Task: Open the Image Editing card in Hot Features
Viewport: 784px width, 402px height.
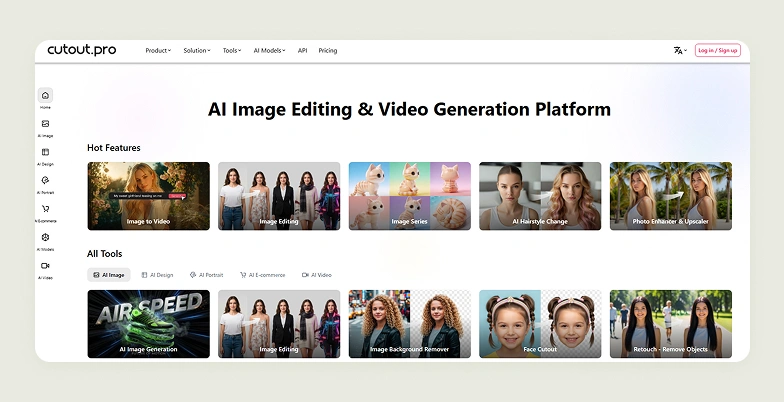Action: tap(279, 196)
